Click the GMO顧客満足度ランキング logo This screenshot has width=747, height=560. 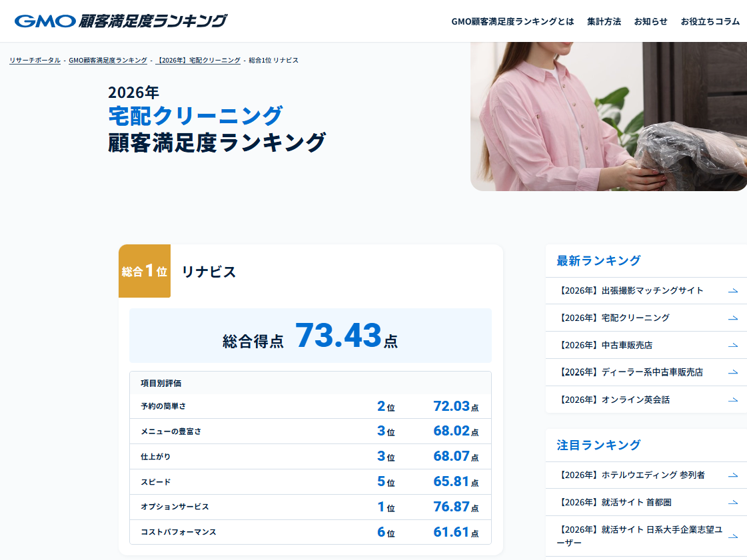pyautogui.click(x=121, y=21)
